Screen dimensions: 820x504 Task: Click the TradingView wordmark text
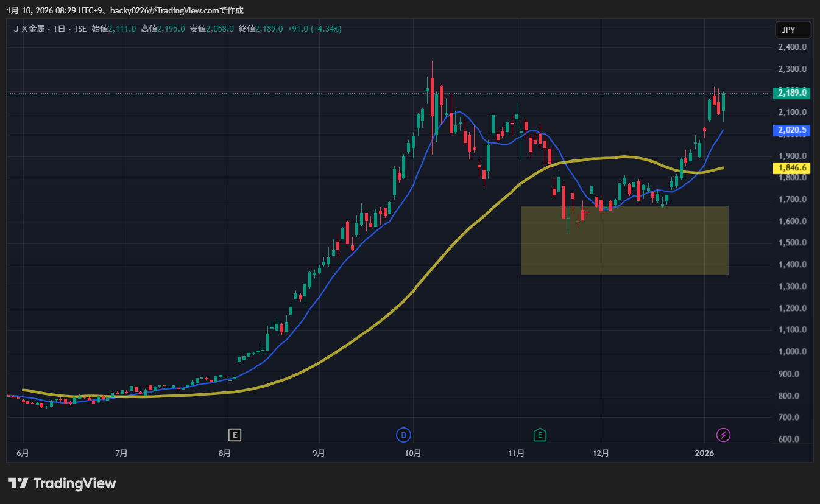click(x=74, y=483)
